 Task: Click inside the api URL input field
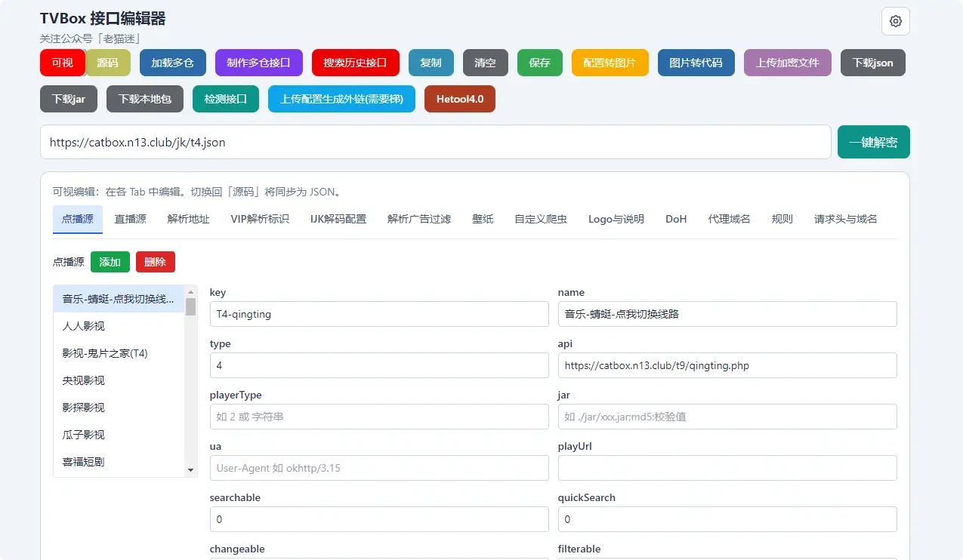coord(727,365)
